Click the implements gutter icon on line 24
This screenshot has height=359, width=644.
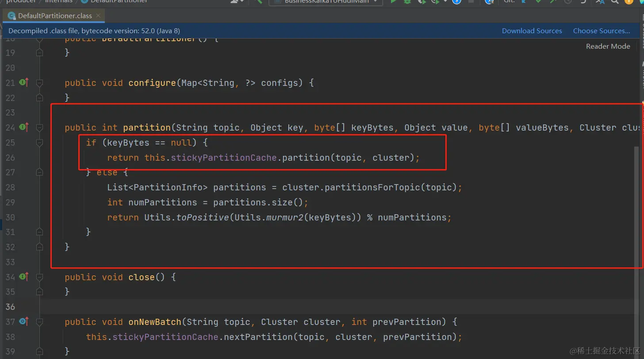point(24,127)
